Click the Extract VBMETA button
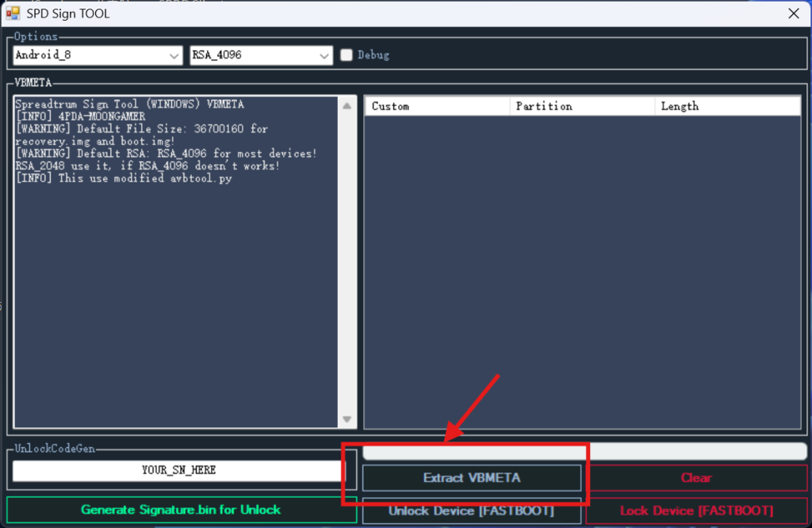This screenshot has width=812, height=528. click(x=471, y=478)
